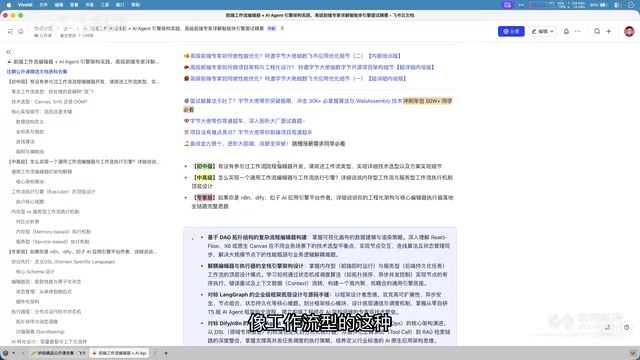Select outline item 工作流执行引擎（Executor）的顶层设计
640x360 pixels.
point(53,191)
